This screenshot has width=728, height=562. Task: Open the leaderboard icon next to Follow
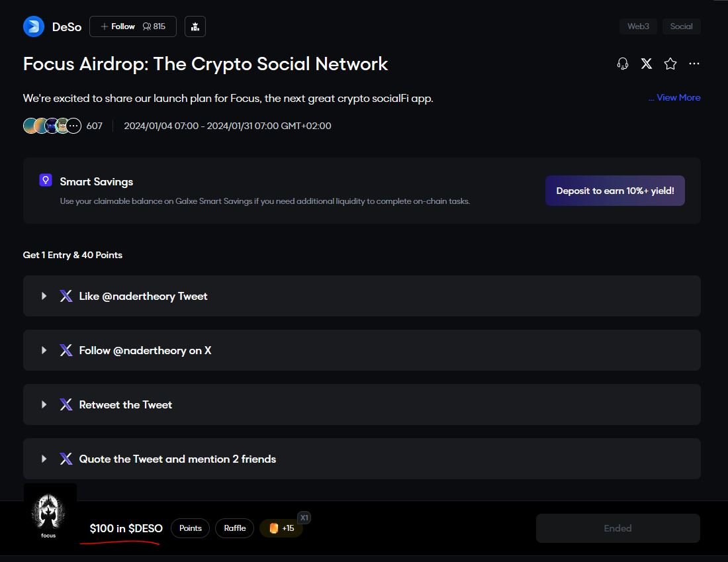coord(195,26)
